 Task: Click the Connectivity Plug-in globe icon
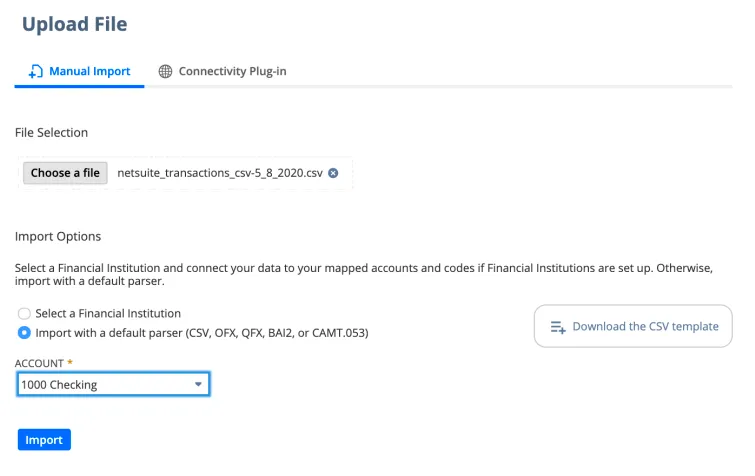[x=165, y=72]
